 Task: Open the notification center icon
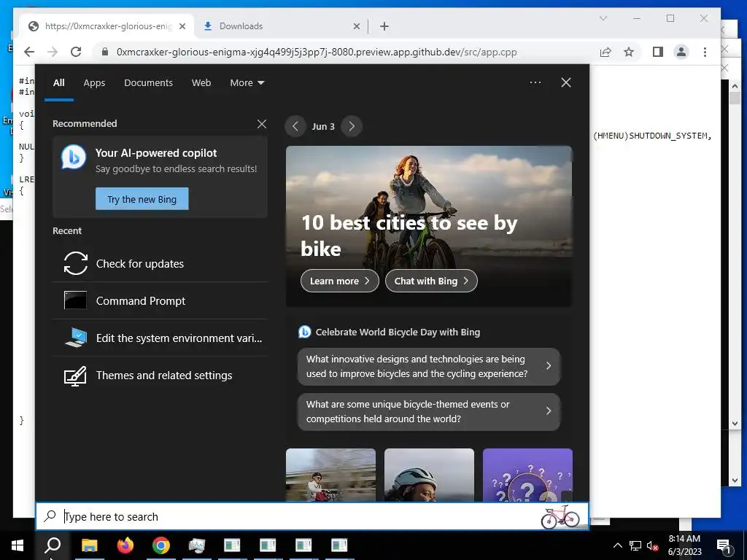click(724, 546)
